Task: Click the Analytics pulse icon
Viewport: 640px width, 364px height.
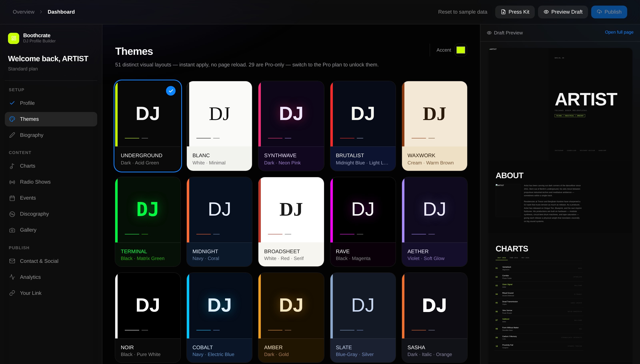Action: [12, 277]
